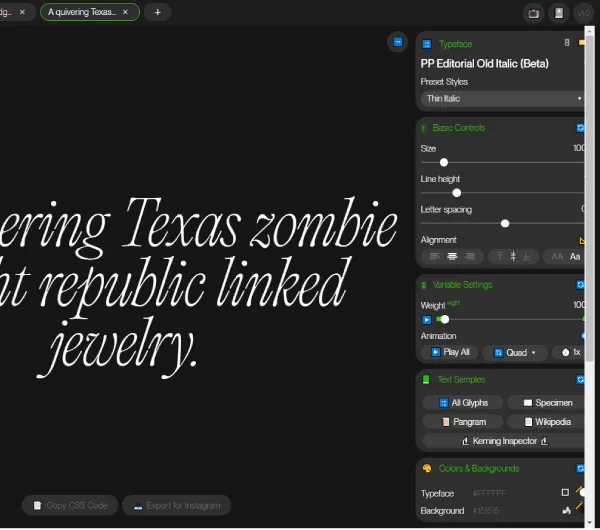Image resolution: width=600 pixels, height=530 pixels.
Task: Click the camera screenshot icon in top bar
Action: (533, 13)
